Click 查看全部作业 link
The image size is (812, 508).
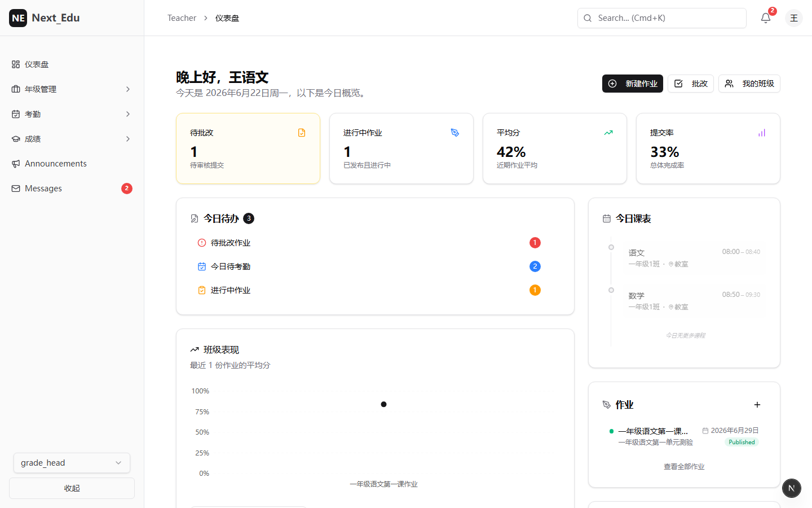(x=684, y=467)
